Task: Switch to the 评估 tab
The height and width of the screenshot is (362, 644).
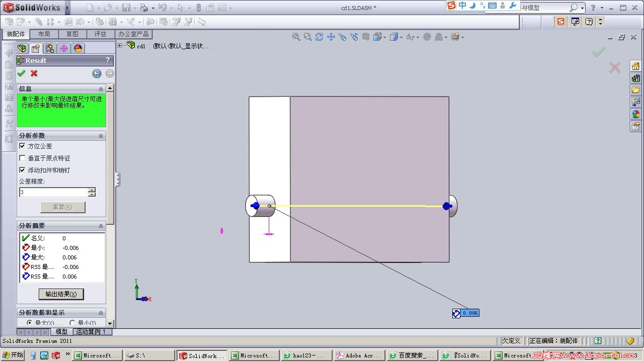Action: point(100,34)
